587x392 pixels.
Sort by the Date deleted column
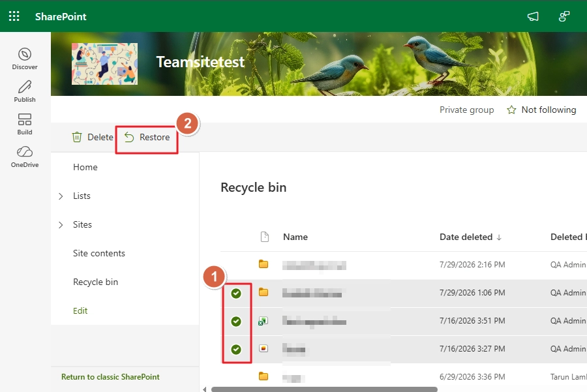coord(466,237)
